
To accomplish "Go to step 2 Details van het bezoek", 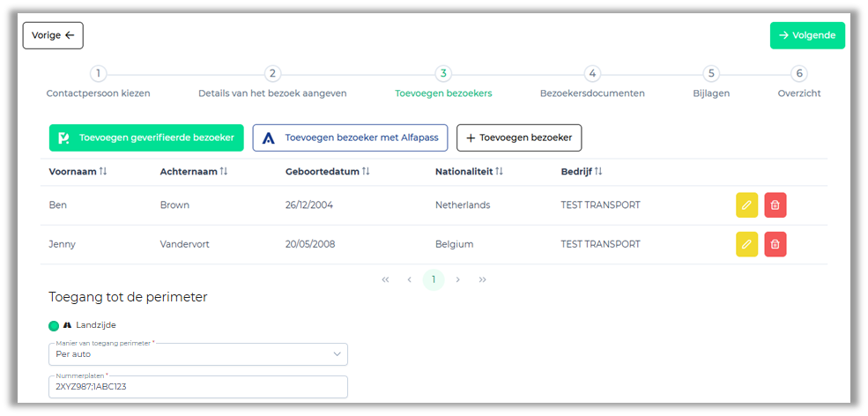I will [x=272, y=74].
